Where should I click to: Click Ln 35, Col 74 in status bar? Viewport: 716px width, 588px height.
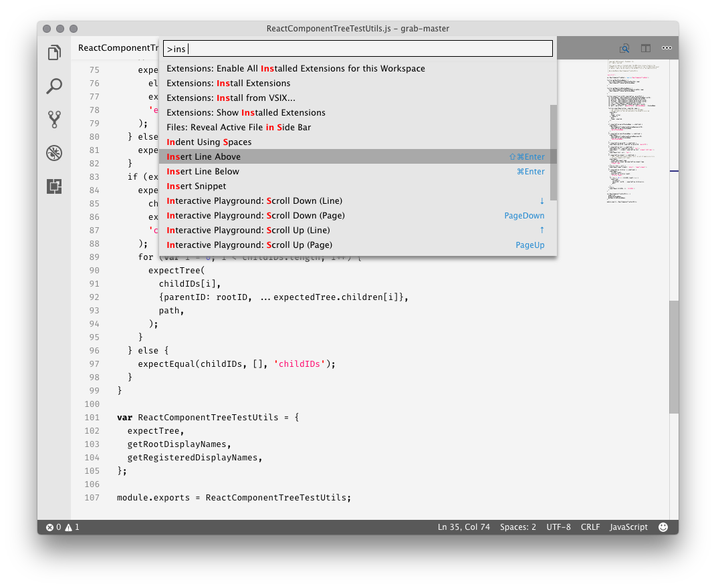click(463, 527)
